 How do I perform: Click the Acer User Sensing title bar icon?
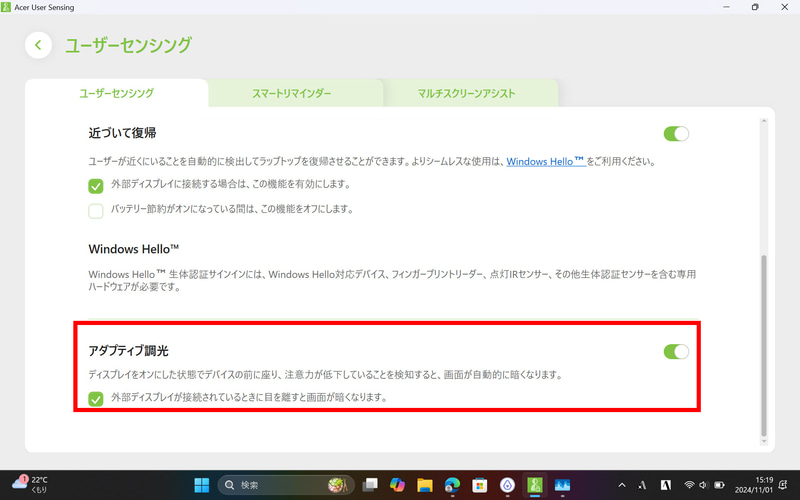click(6, 7)
